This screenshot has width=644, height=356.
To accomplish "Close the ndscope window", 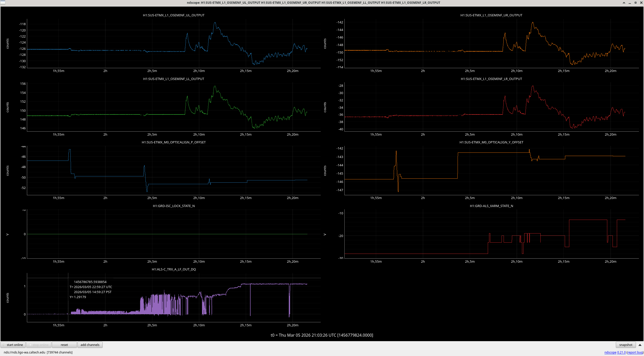I will (x=641, y=3).
